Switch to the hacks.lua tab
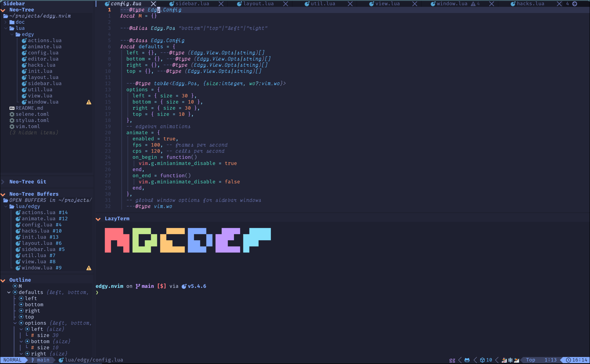Screen dimensions: 590x364 click(530, 4)
